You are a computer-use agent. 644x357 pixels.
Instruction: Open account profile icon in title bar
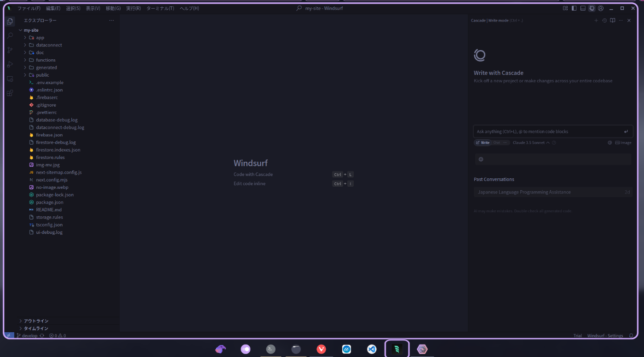tap(601, 8)
